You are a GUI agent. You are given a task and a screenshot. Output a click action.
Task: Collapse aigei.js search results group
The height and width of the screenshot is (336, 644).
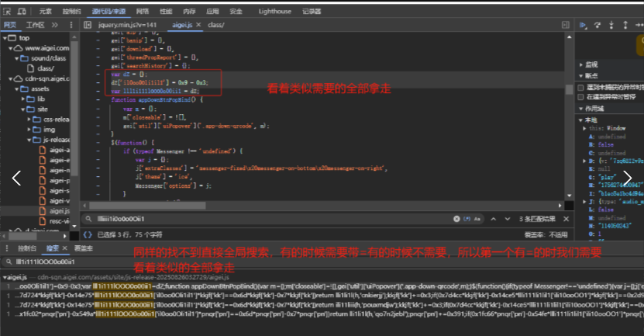pos(5,277)
